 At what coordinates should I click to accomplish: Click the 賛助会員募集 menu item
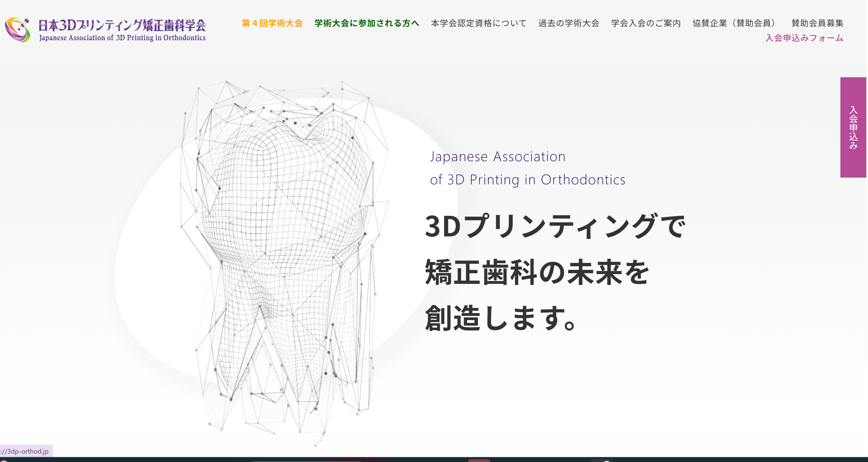click(817, 23)
